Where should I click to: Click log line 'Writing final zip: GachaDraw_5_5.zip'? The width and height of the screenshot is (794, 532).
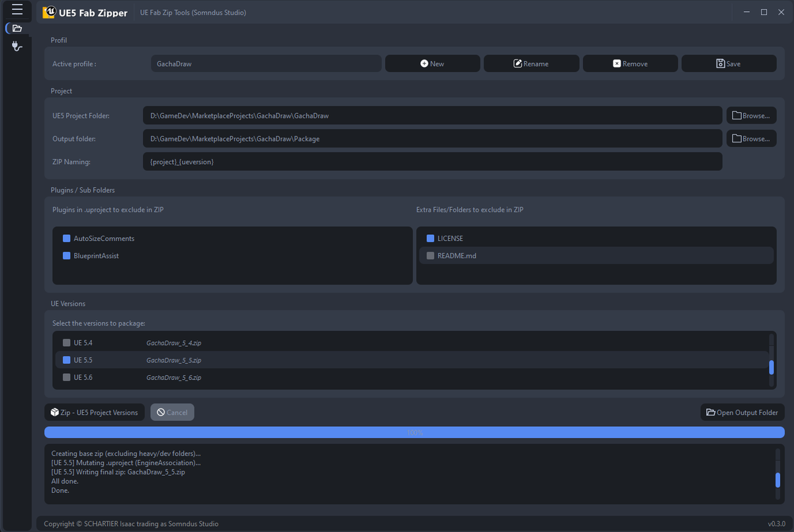point(118,472)
